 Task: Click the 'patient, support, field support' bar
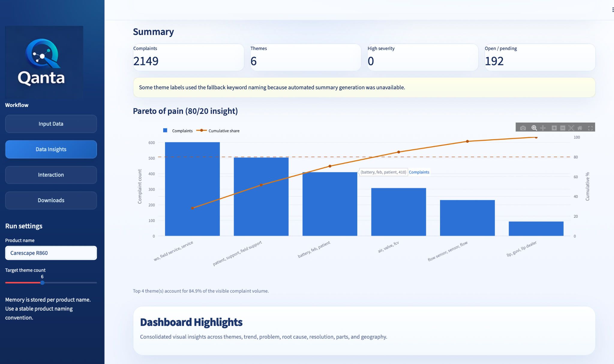coord(261,197)
